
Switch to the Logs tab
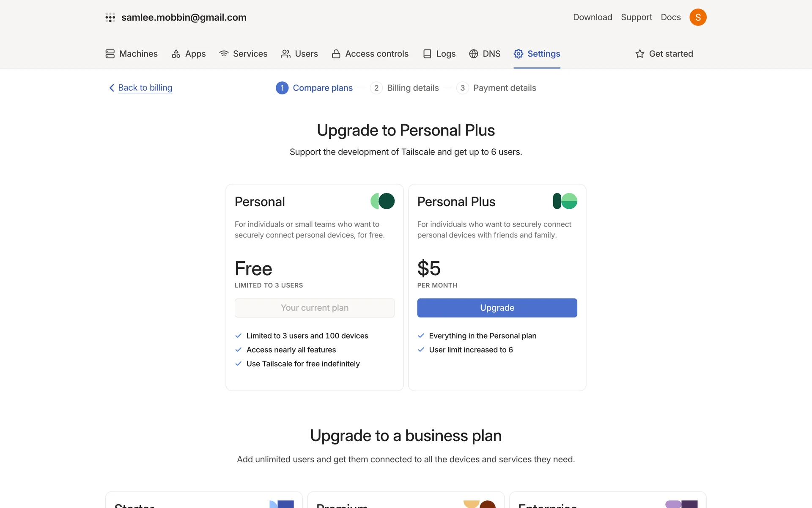tap(439, 54)
